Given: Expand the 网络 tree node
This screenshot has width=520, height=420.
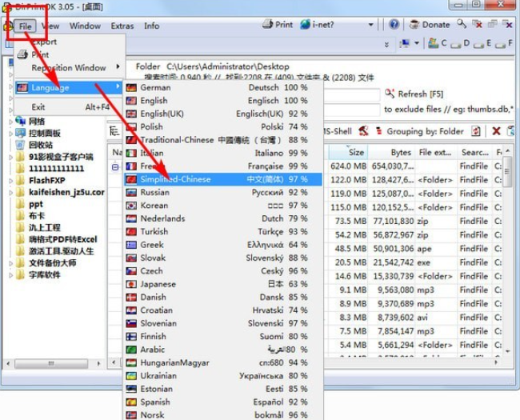Looking at the screenshot, I should (11, 122).
